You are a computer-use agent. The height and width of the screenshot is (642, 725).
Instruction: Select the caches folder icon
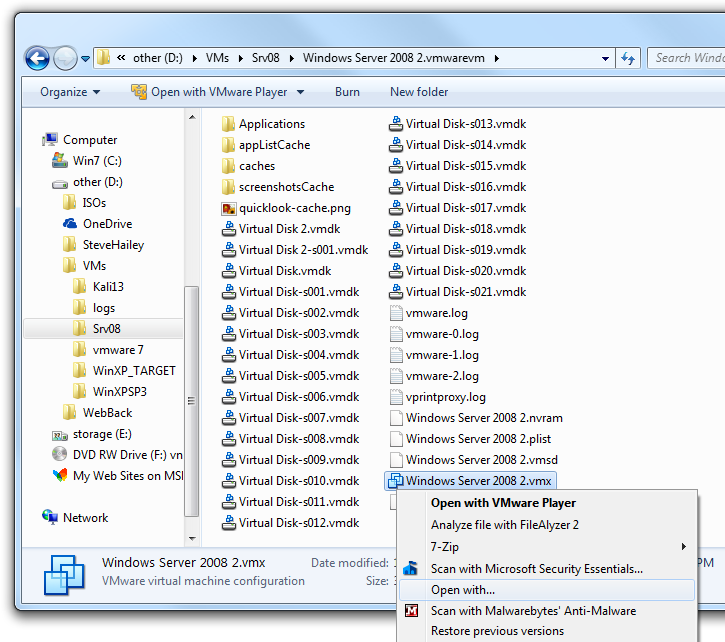228,166
